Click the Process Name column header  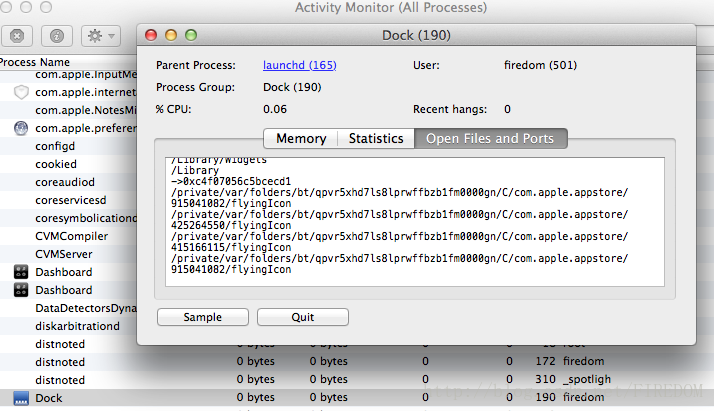click(x=35, y=62)
